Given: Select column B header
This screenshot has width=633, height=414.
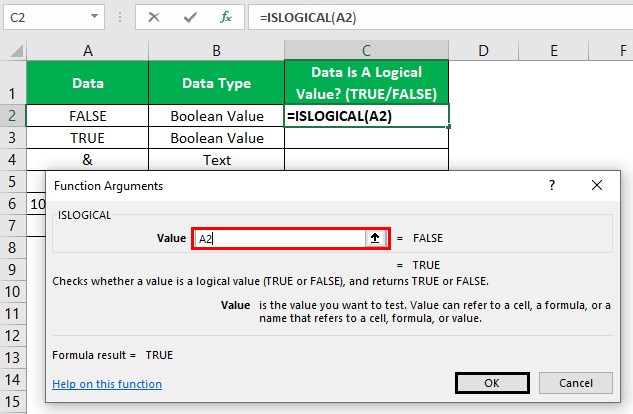Looking at the screenshot, I should click(216, 51).
